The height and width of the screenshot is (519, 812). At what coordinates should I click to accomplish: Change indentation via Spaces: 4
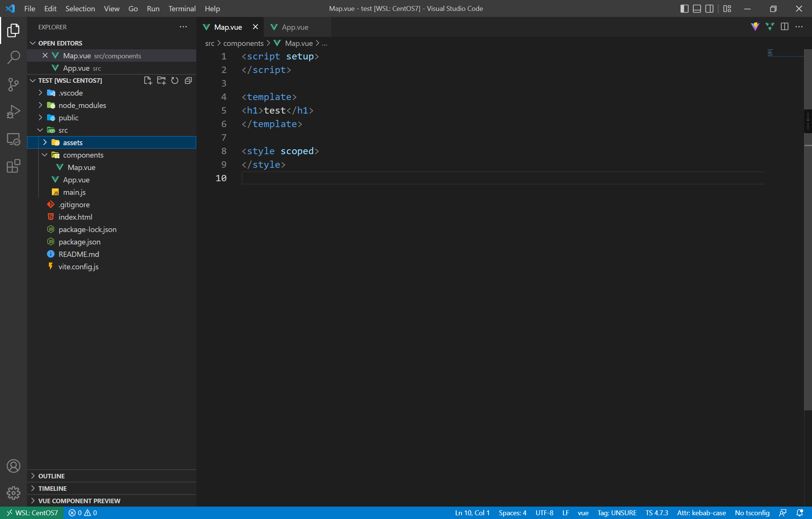(512, 513)
